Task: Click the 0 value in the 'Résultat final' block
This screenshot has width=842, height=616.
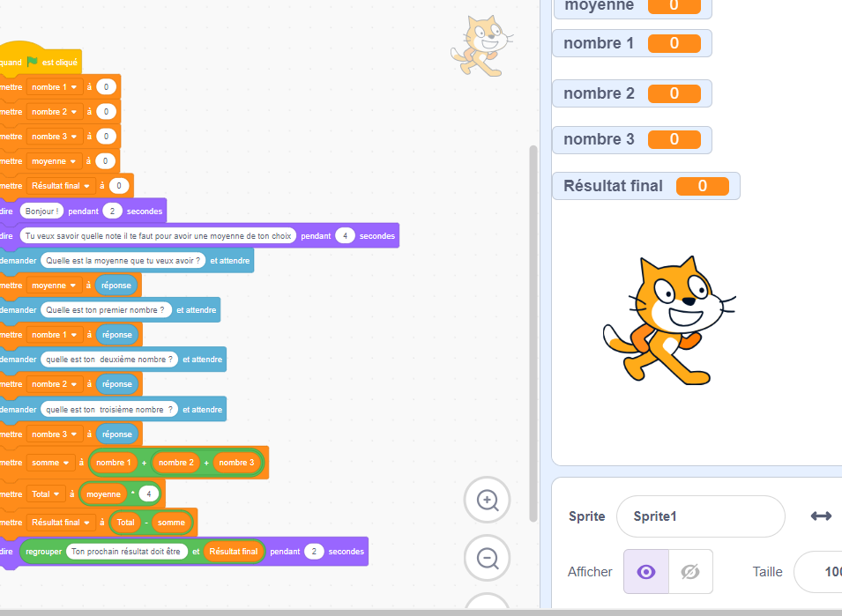Action: pyautogui.click(x=119, y=186)
